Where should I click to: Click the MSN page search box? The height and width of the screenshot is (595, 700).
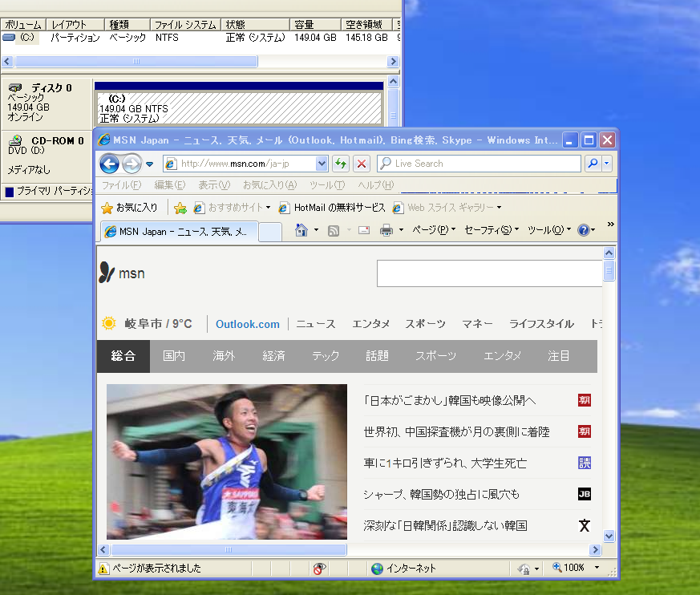489,273
